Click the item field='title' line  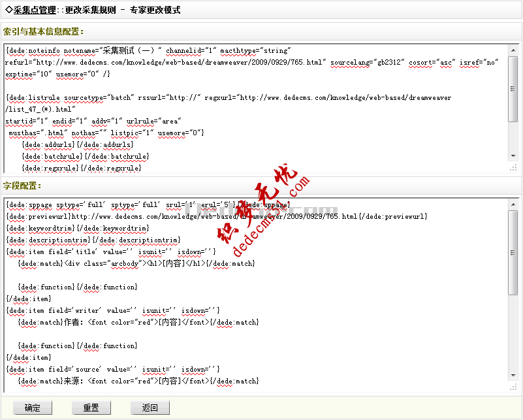(111, 251)
